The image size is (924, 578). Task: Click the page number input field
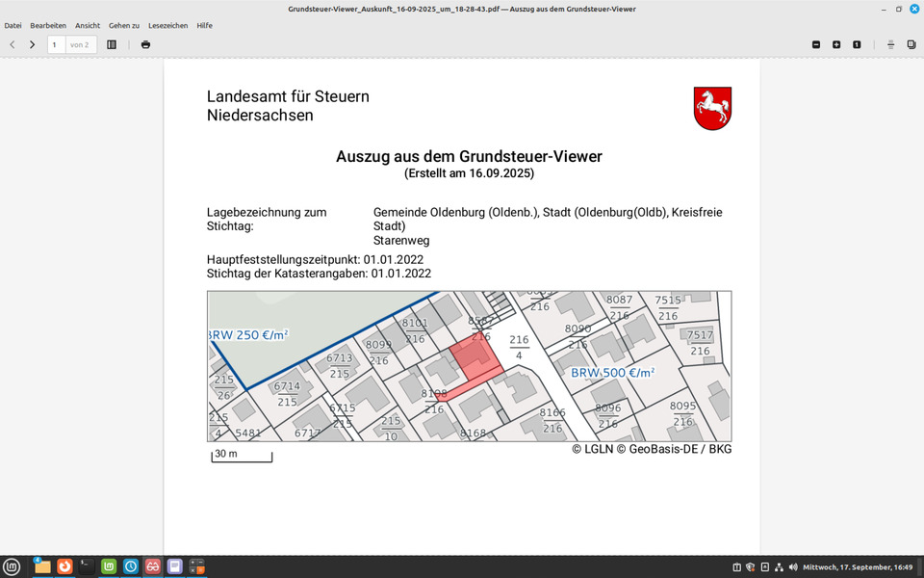(56, 44)
